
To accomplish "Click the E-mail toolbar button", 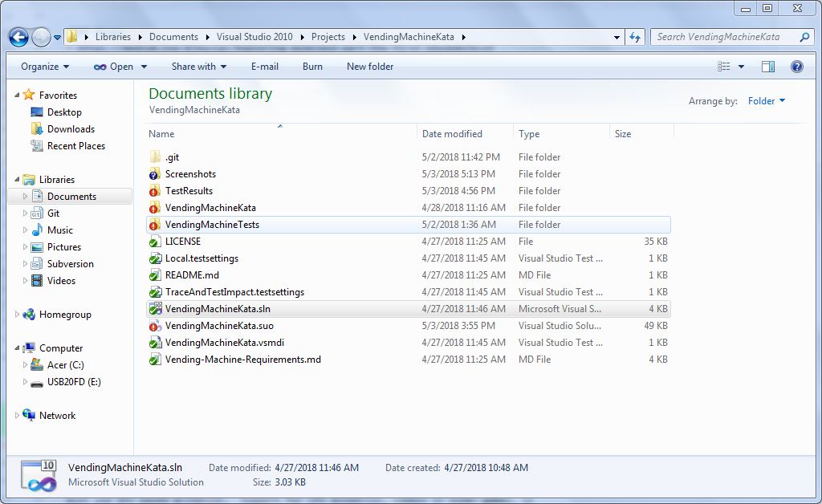I will click(x=265, y=67).
